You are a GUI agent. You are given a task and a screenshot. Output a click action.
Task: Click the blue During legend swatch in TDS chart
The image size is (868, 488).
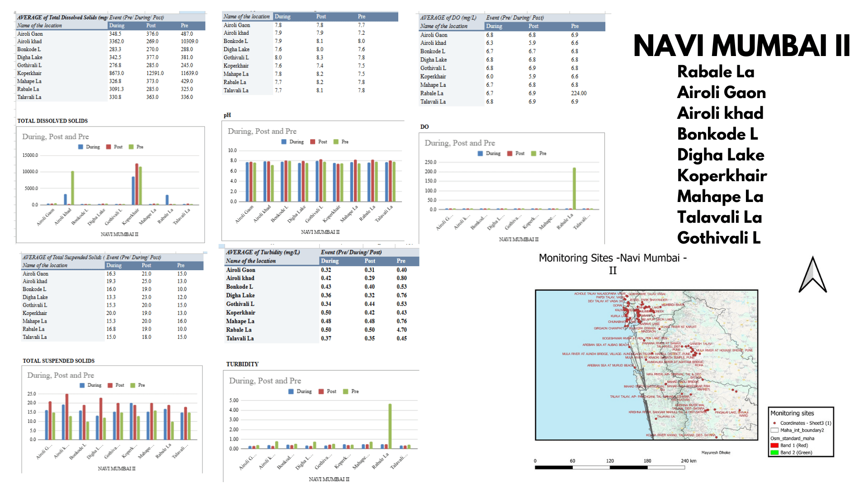80,147
